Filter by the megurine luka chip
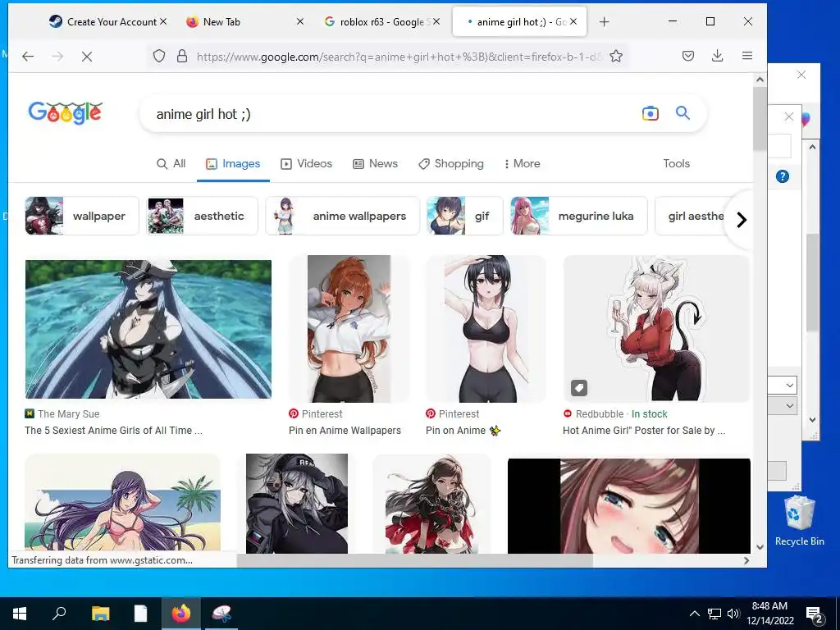This screenshot has width=840, height=630. tap(578, 216)
